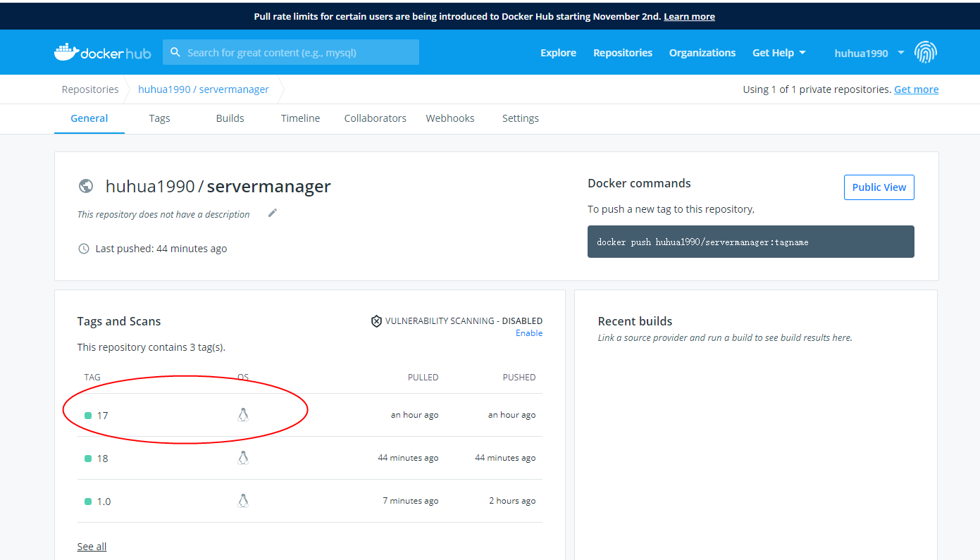Click green status dot for tag 17

click(x=88, y=416)
